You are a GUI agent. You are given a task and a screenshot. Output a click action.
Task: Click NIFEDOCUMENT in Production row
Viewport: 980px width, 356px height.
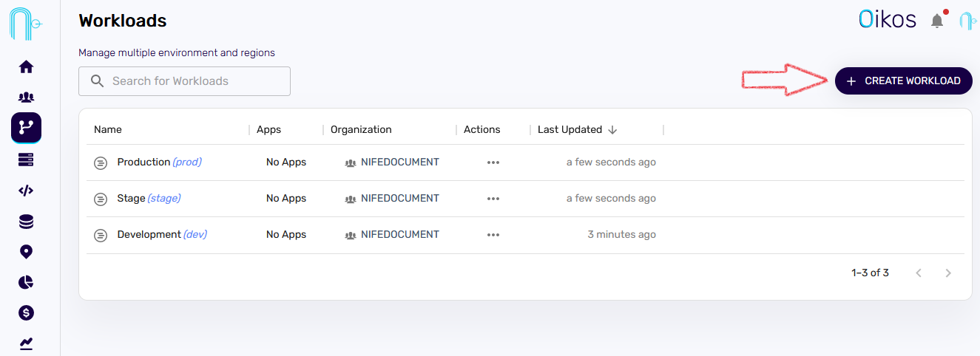click(400, 162)
